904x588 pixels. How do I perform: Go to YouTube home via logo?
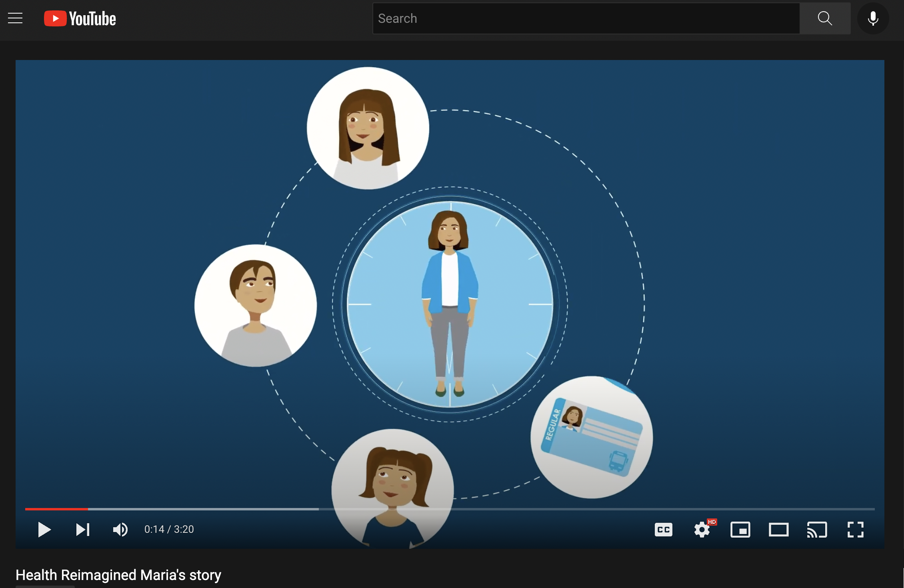click(x=80, y=18)
